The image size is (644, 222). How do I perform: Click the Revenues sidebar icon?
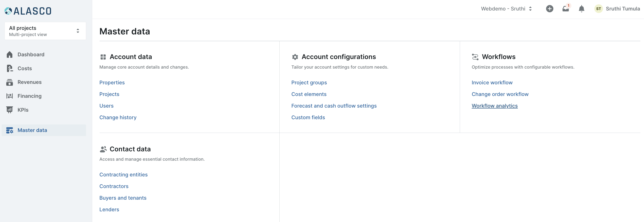[10, 82]
